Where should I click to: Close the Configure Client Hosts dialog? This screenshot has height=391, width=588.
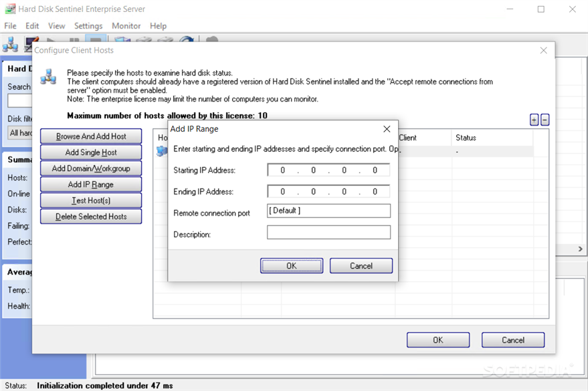(543, 50)
